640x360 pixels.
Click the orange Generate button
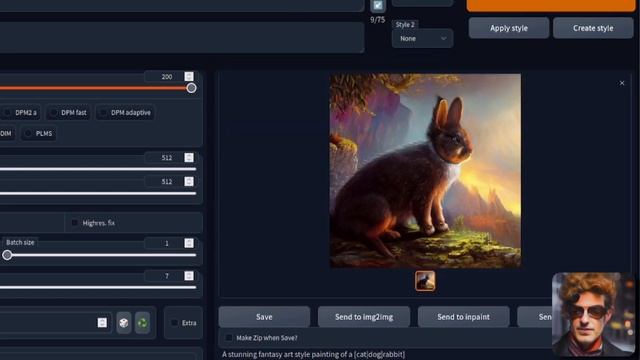click(551, 5)
